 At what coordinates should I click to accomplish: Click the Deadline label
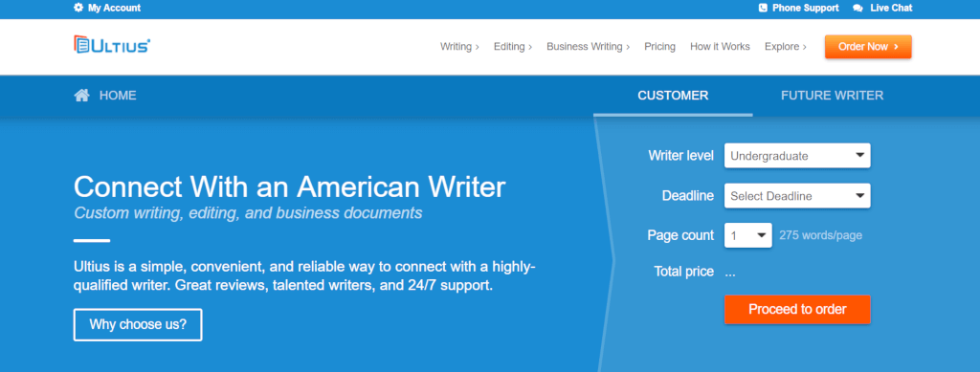tap(687, 196)
